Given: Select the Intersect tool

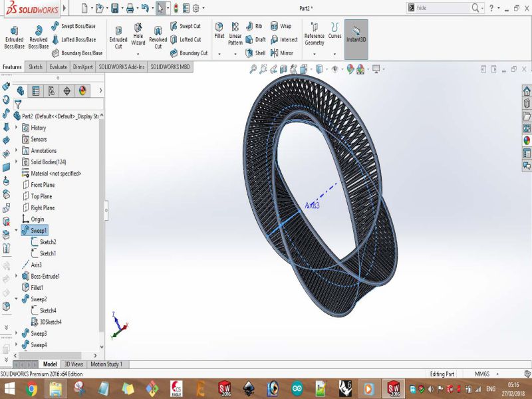Looking at the screenshot, I should click(284, 40).
